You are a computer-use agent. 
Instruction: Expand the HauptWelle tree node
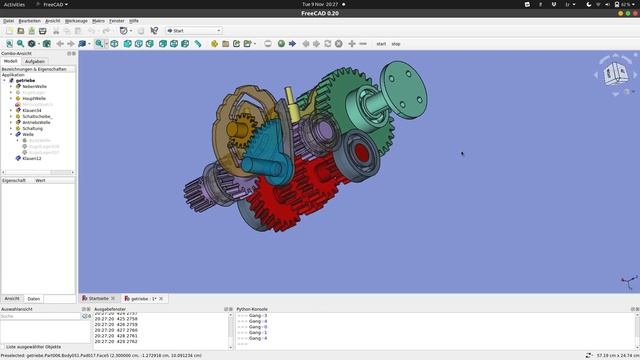tap(11, 98)
